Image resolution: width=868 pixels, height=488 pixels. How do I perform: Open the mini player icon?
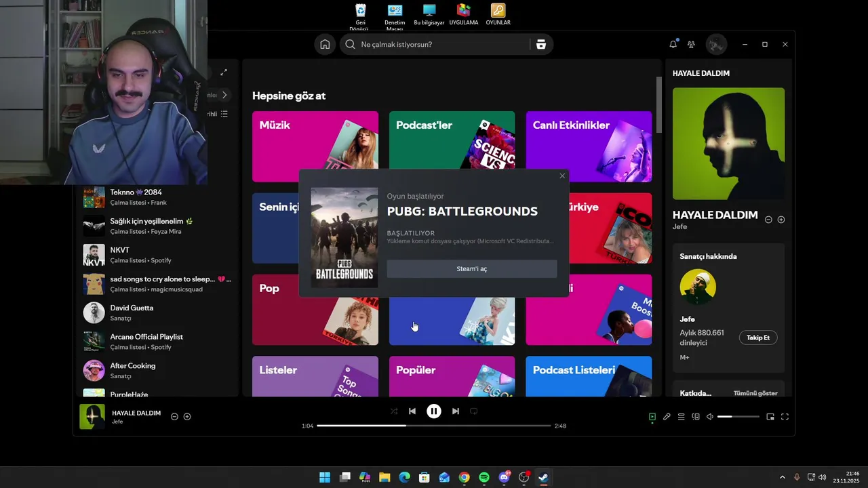[x=770, y=417]
